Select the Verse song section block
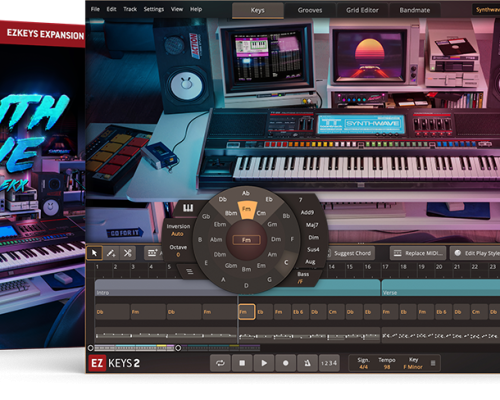This screenshot has height=400, width=500. 441,288
